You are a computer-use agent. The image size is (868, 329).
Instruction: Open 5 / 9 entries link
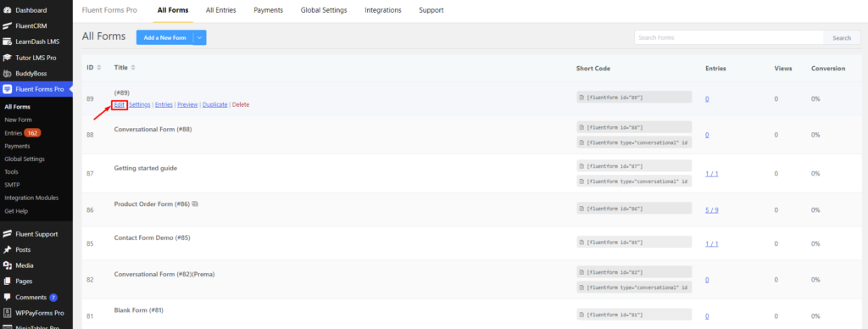pos(712,210)
